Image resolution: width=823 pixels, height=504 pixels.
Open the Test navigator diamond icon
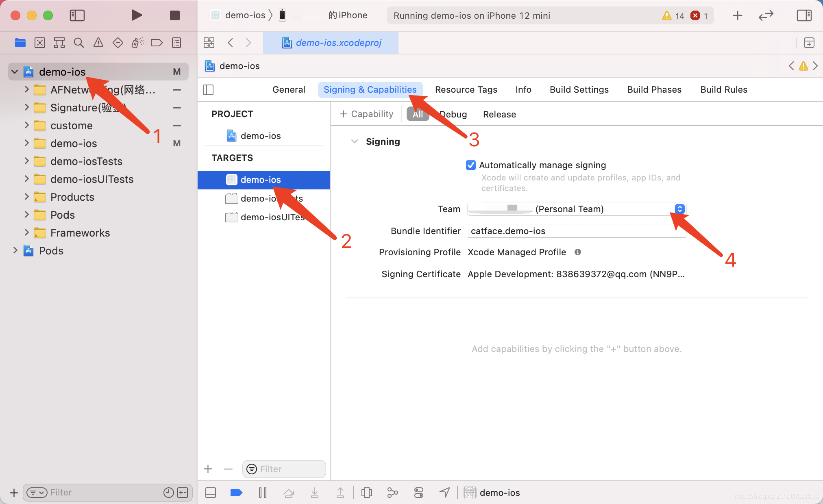point(118,43)
